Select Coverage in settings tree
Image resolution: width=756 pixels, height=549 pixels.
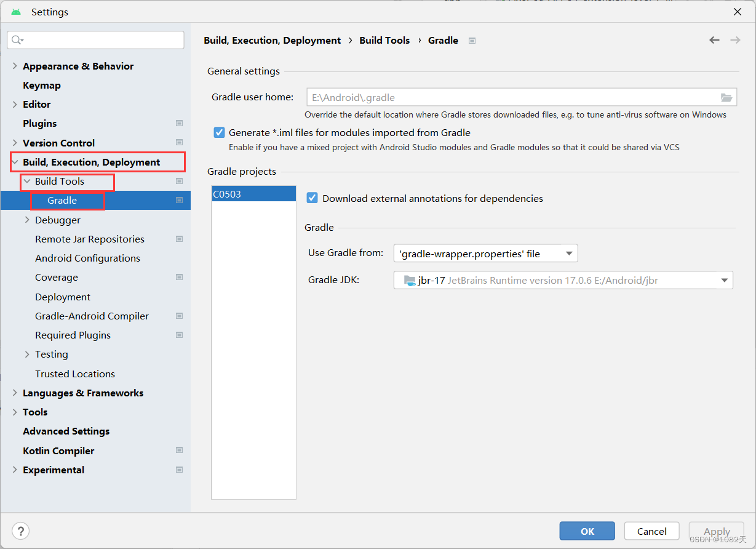[57, 277]
